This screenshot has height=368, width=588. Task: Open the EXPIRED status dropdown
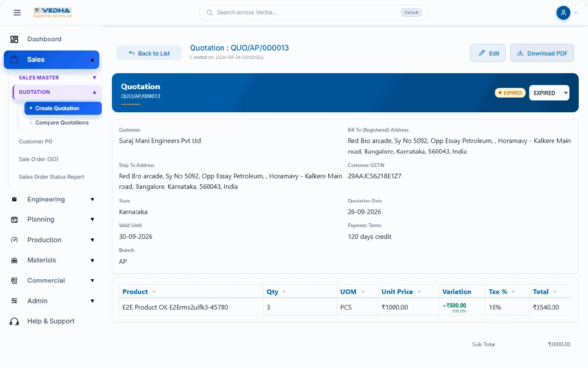click(549, 93)
